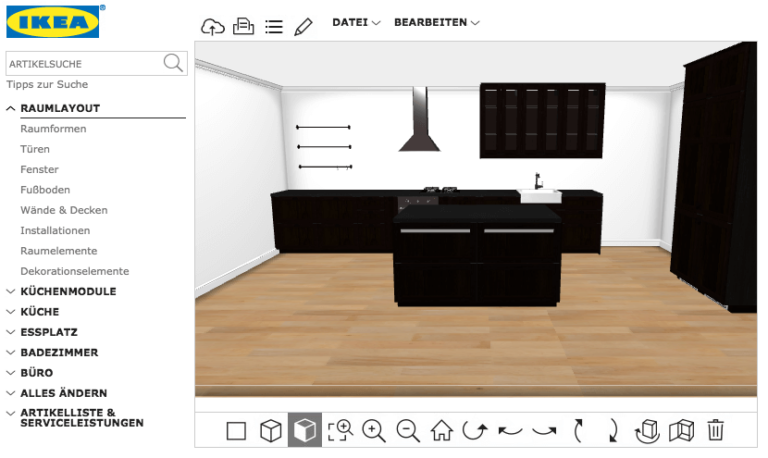This screenshot has width=768, height=458.
Task: Select Fußboden in the room layout list
Action: [45, 190]
